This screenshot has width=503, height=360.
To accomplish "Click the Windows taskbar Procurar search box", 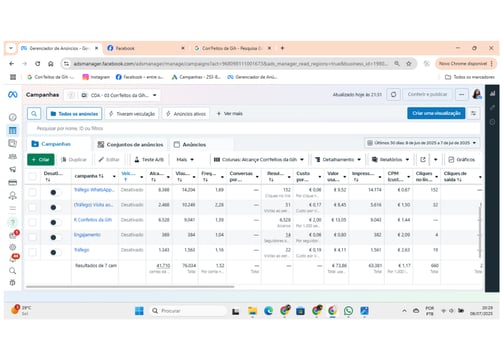I will (187, 311).
